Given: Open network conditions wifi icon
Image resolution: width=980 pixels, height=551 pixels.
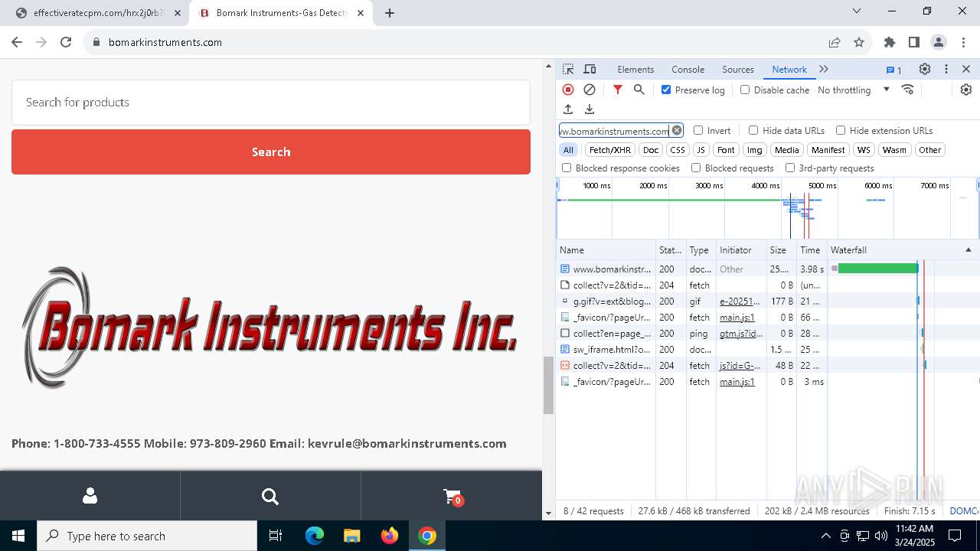Looking at the screenshot, I should pos(908,90).
